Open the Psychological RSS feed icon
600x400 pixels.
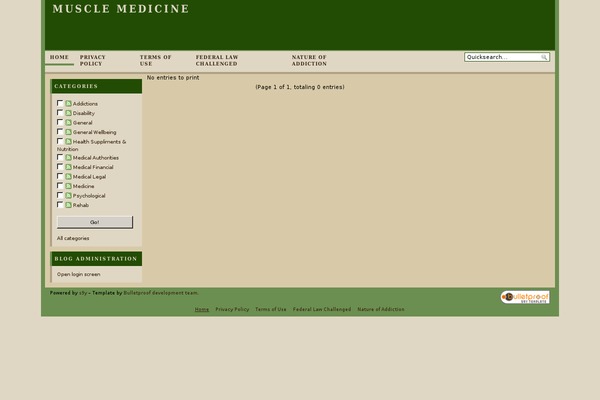click(x=68, y=196)
